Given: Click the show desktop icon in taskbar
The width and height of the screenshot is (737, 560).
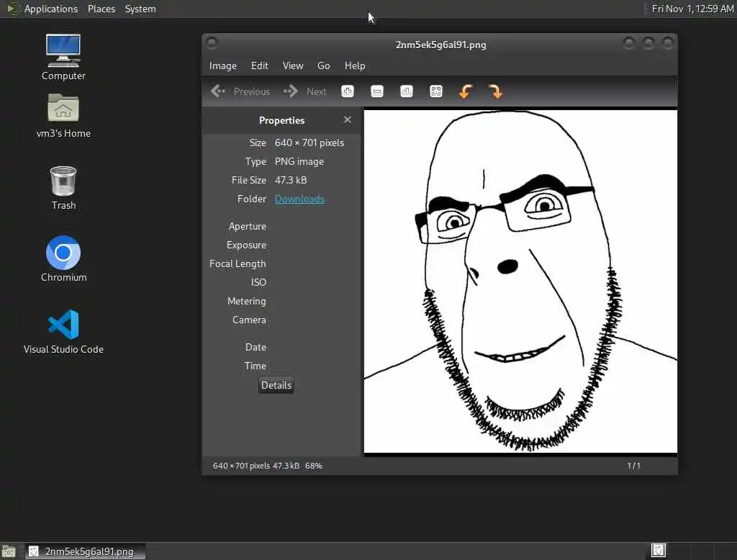Looking at the screenshot, I should click(9, 551).
